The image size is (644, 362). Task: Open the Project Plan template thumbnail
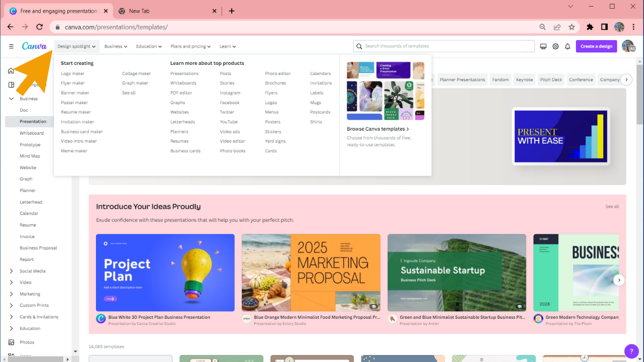click(x=165, y=273)
